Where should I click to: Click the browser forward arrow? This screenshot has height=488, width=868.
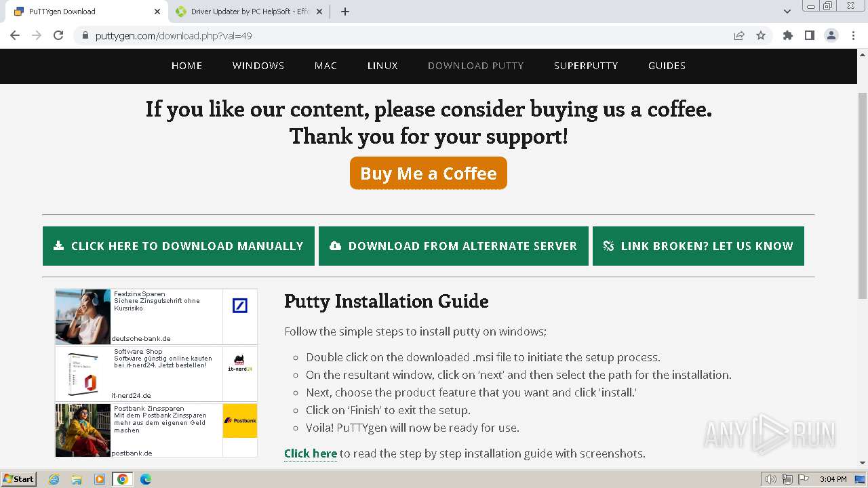coord(37,35)
